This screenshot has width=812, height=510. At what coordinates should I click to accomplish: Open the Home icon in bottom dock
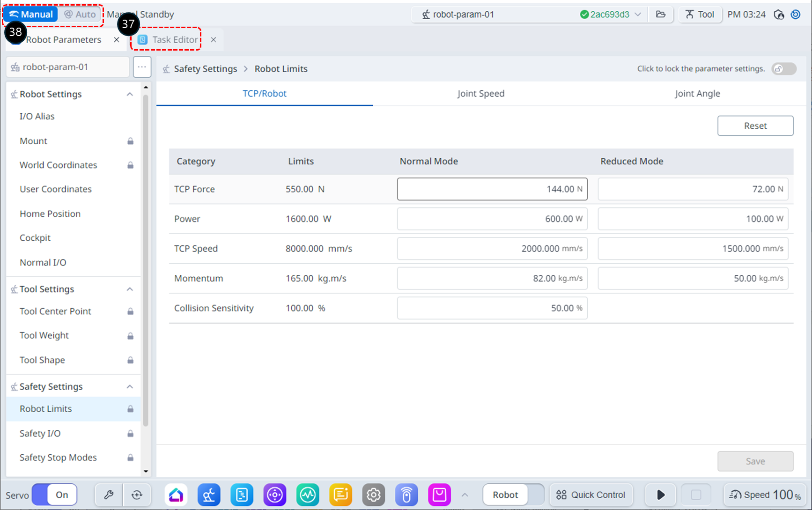point(176,495)
